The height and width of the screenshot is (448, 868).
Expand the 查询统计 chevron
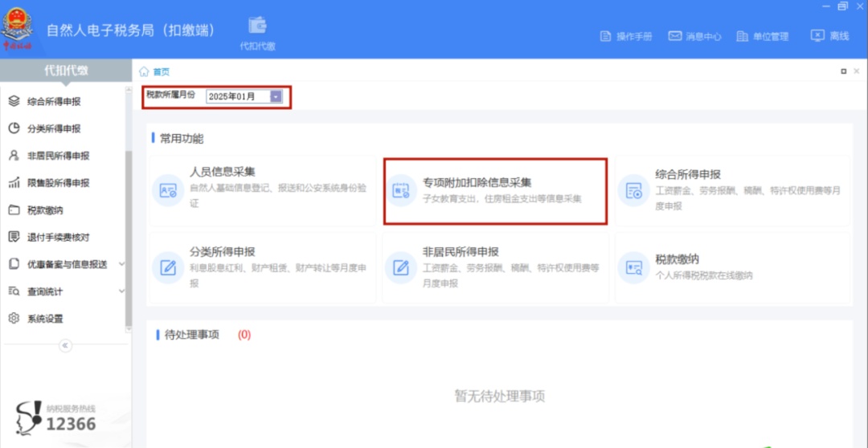(122, 291)
